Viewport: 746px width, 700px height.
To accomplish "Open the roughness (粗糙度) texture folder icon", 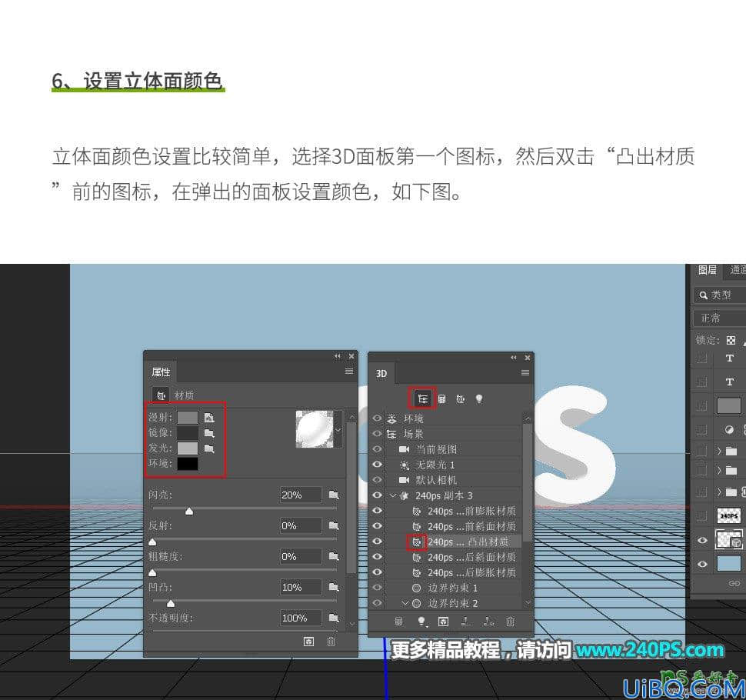I will tap(334, 556).
